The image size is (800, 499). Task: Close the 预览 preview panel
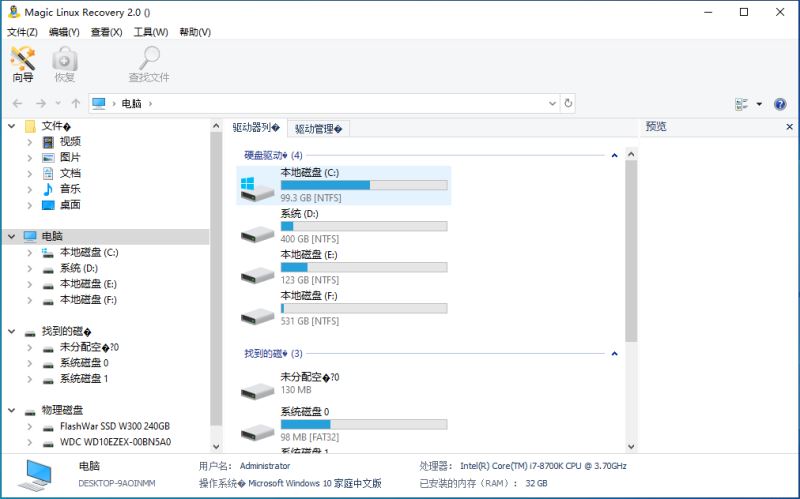pyautogui.click(x=789, y=127)
